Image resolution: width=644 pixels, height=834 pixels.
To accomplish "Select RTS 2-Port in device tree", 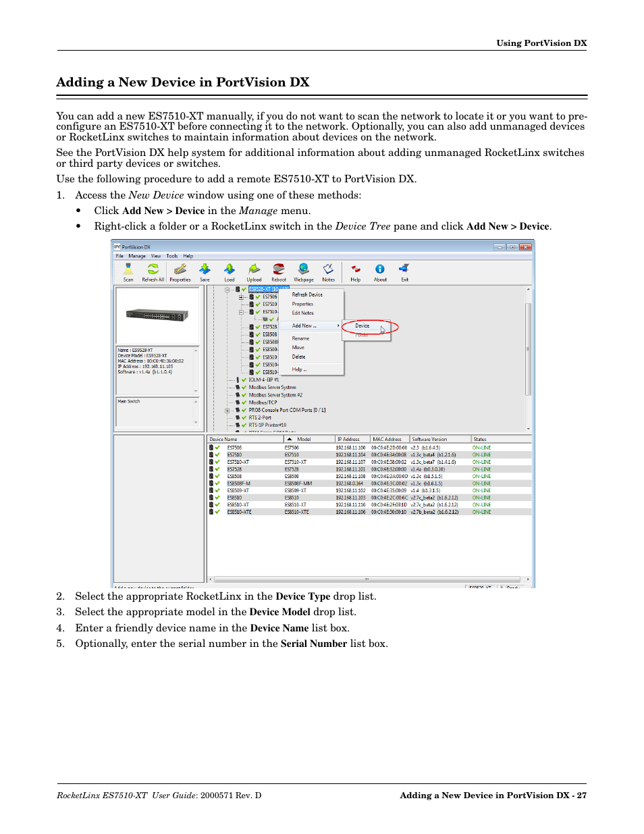I will pos(260,417).
